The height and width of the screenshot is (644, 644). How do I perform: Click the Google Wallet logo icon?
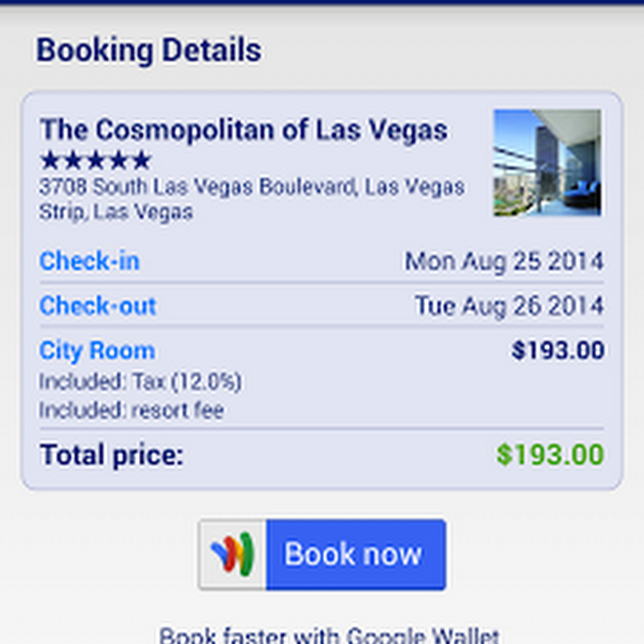click(233, 555)
